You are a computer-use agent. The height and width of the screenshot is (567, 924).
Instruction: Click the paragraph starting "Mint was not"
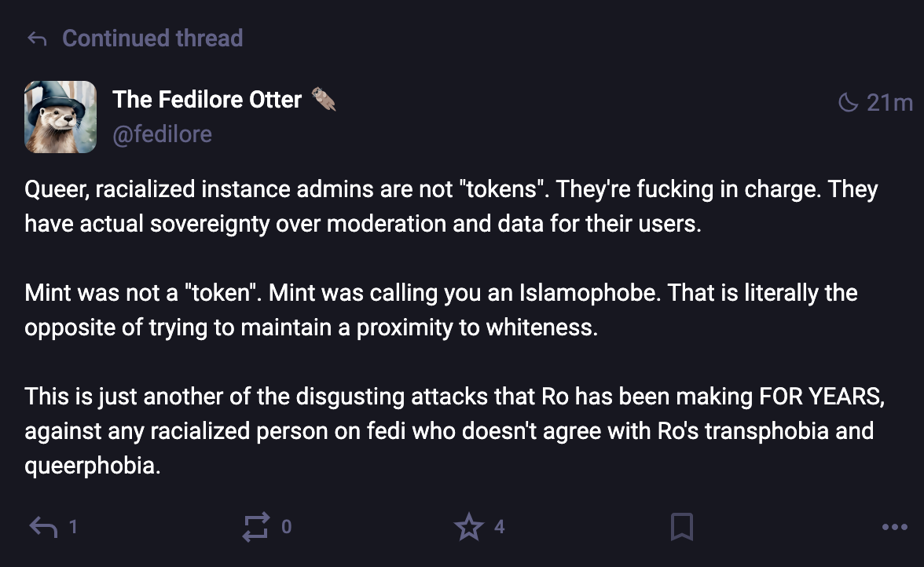pos(440,310)
